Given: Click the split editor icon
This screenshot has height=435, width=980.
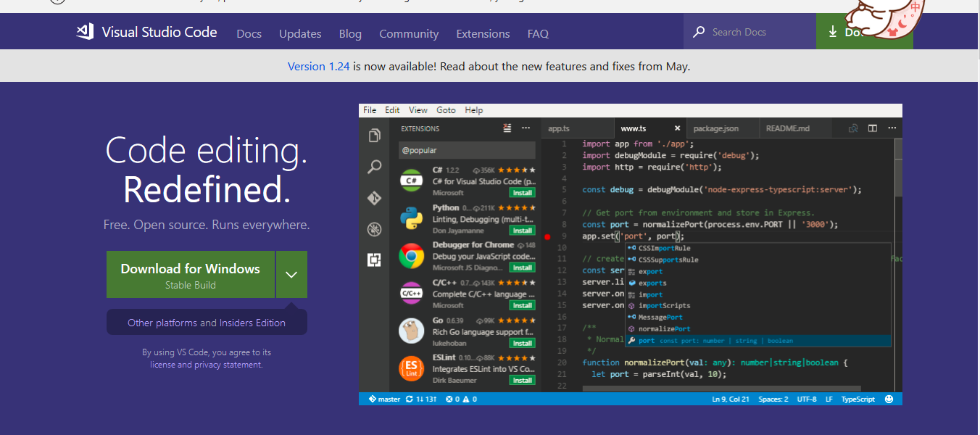Looking at the screenshot, I should click(x=873, y=128).
